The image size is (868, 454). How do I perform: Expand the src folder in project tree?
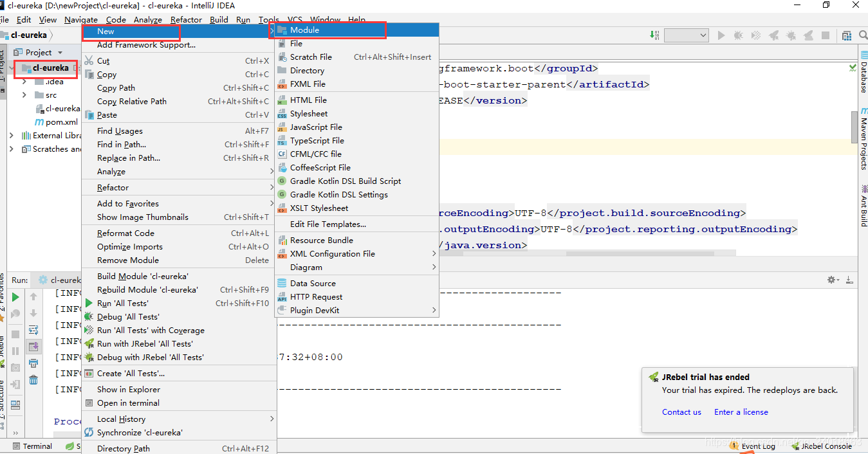24,95
